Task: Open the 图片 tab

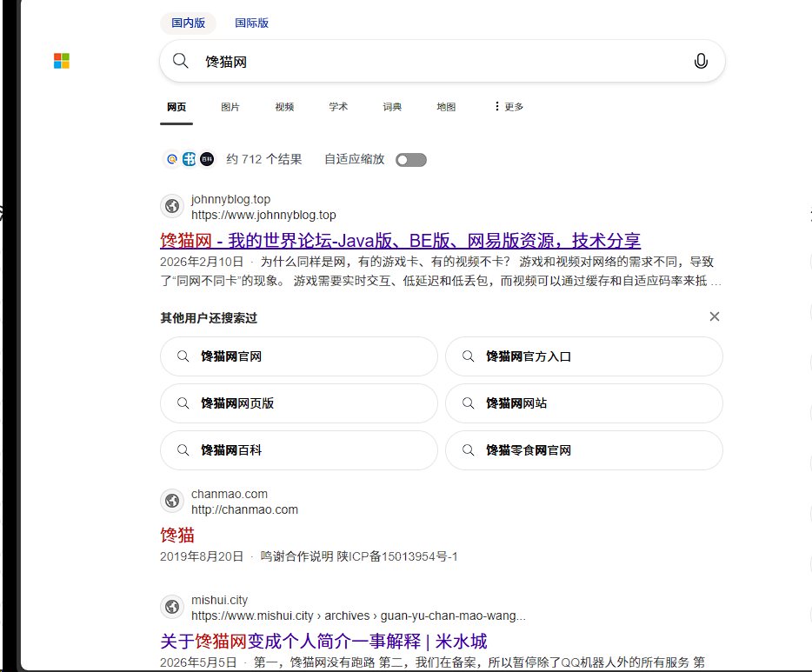Action: tap(230, 107)
